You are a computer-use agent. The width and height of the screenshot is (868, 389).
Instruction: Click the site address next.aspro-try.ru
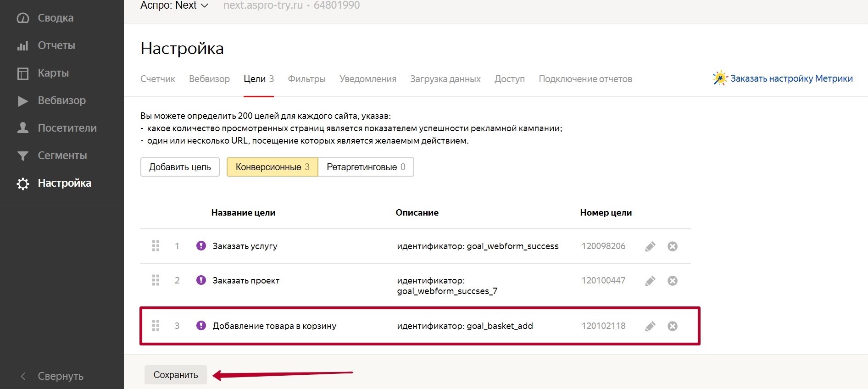pyautogui.click(x=263, y=6)
